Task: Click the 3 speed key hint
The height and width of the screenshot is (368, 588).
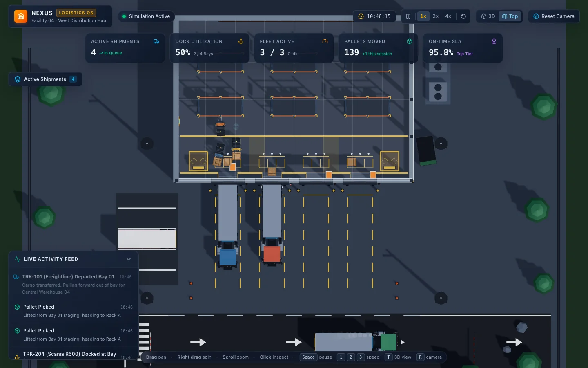Action: tap(361, 357)
